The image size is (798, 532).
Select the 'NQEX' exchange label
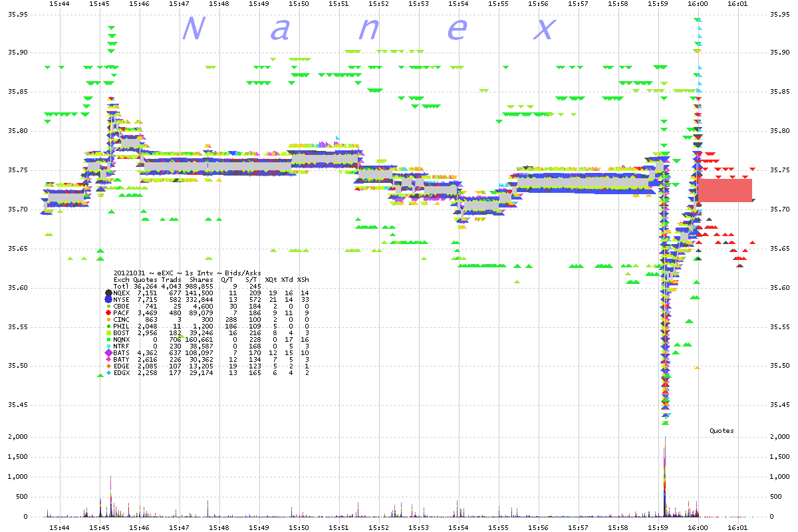pos(122,293)
